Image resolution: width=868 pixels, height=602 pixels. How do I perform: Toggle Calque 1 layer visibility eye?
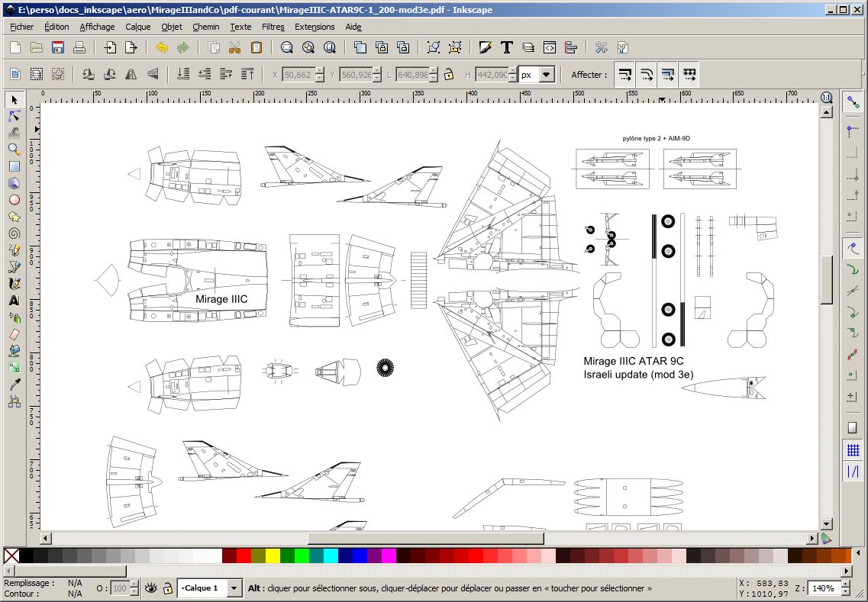click(151, 588)
